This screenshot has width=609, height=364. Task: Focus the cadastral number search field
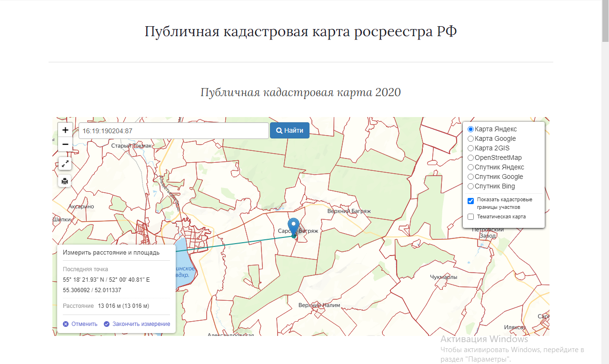[174, 130]
